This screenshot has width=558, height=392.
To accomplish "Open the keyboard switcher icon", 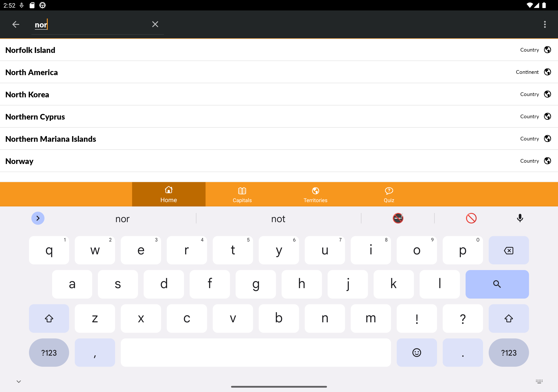I will (x=539, y=381).
